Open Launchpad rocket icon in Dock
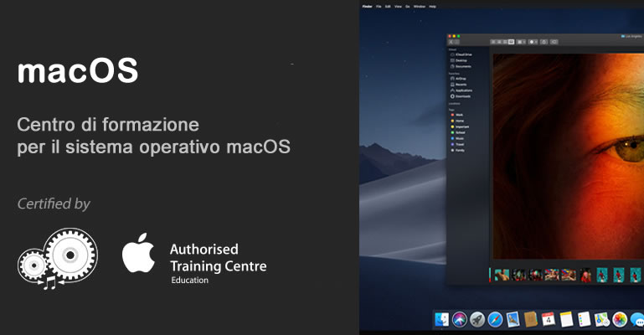 click(x=477, y=319)
